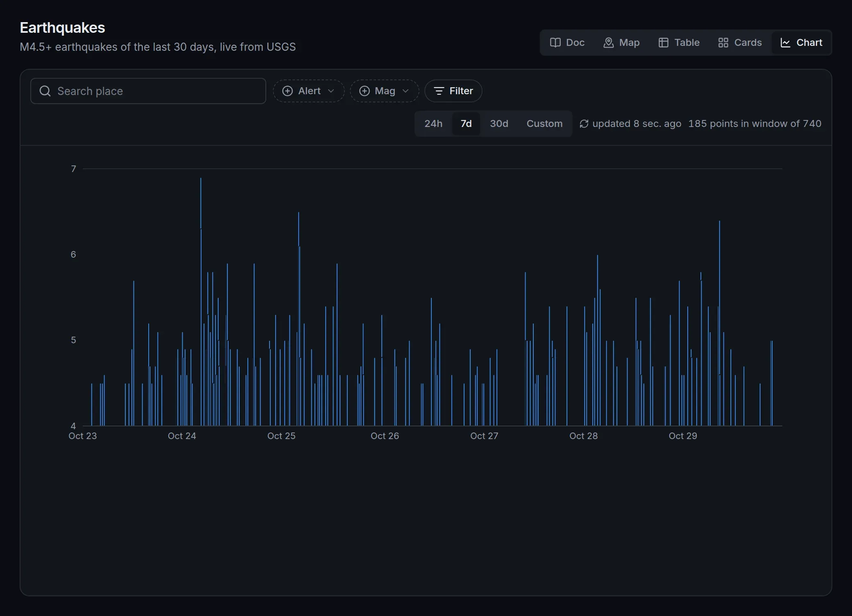Click the Oct 24 axis label
The image size is (852, 616).
pos(182,436)
